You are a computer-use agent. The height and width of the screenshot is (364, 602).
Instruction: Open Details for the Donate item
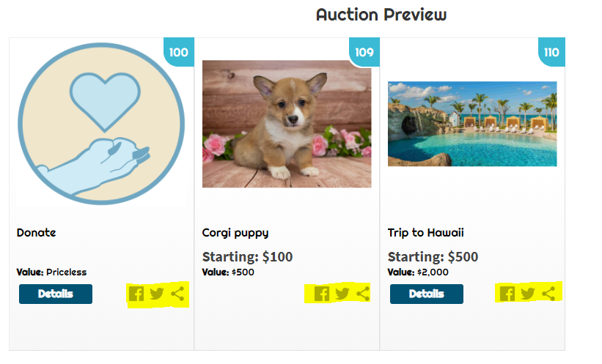pos(56,294)
